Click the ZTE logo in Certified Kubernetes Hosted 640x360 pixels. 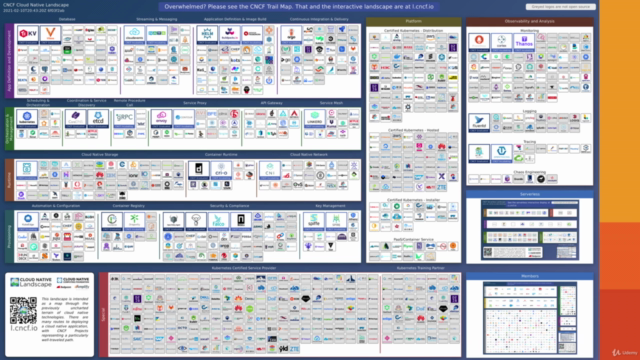[x=441, y=187]
